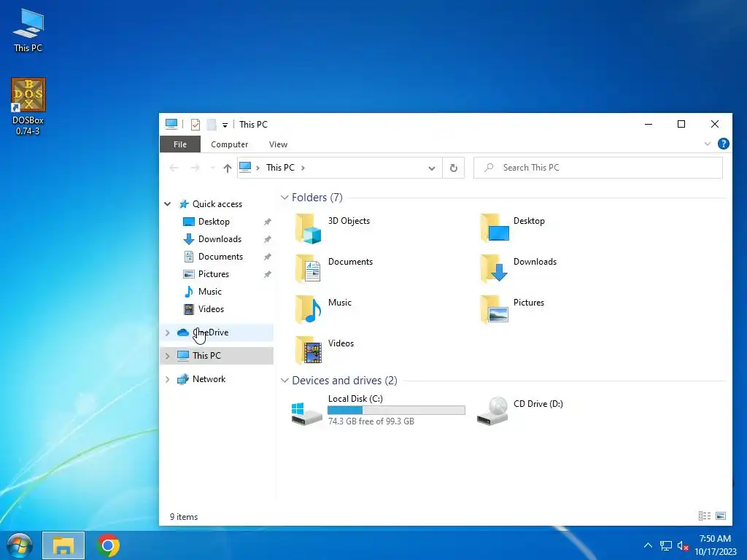Open the breadcrumb arrow after This PC

click(x=303, y=168)
